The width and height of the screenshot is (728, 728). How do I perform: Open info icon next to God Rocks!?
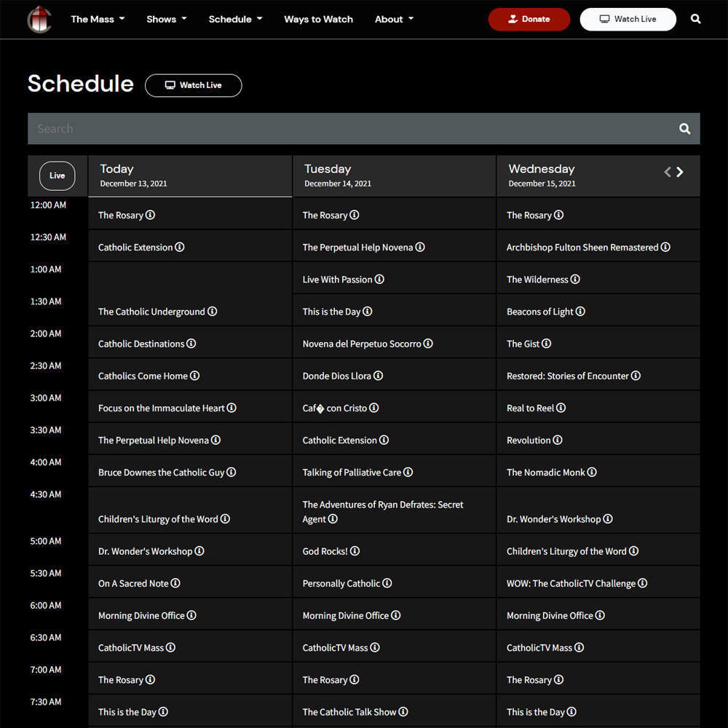pos(355,550)
